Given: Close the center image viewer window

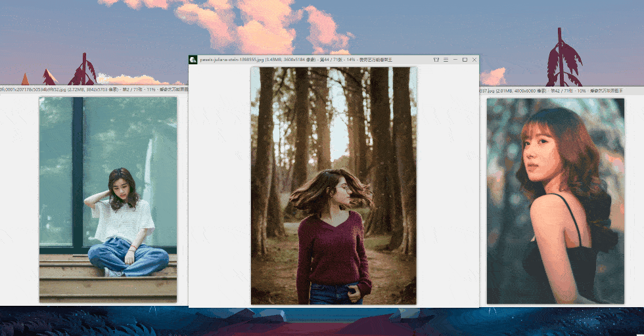Looking at the screenshot, I should [474, 60].
